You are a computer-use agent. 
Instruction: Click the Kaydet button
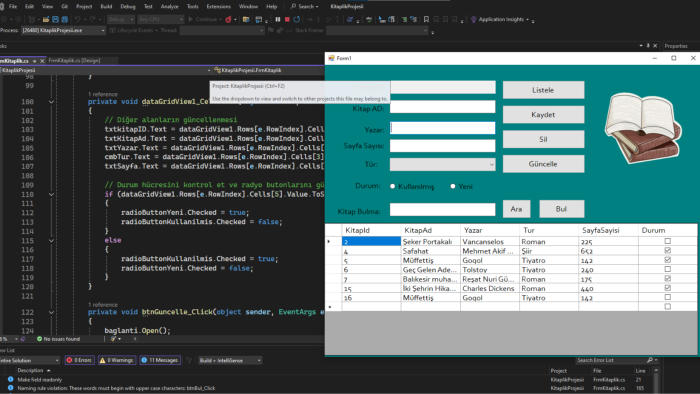543,115
